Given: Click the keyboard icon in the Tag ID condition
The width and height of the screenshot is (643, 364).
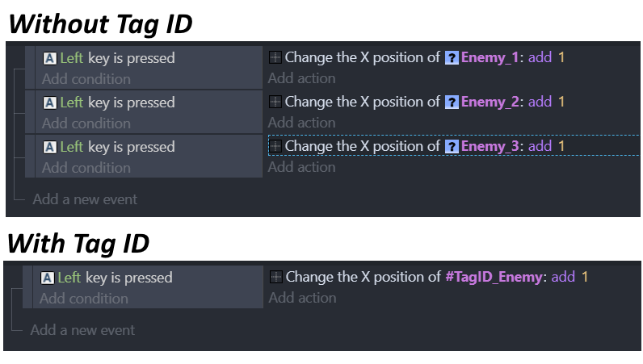Looking at the screenshot, I should coord(47,278).
